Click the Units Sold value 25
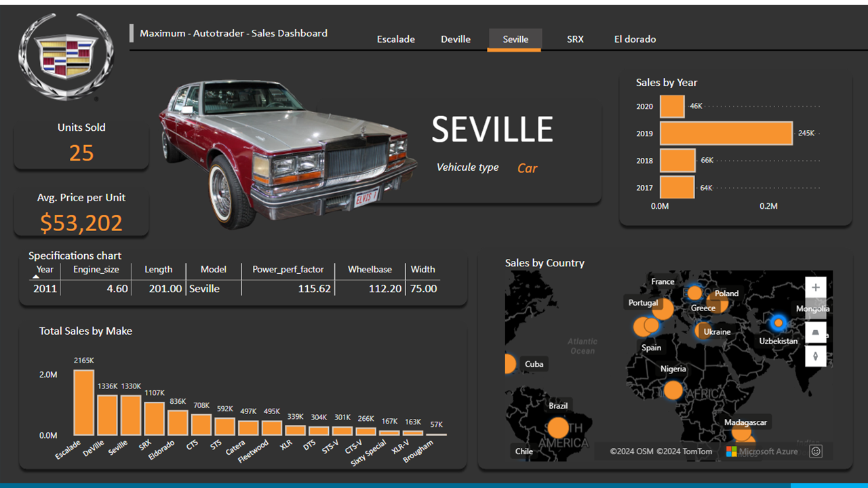Image resolution: width=868 pixels, height=488 pixels. tap(81, 153)
